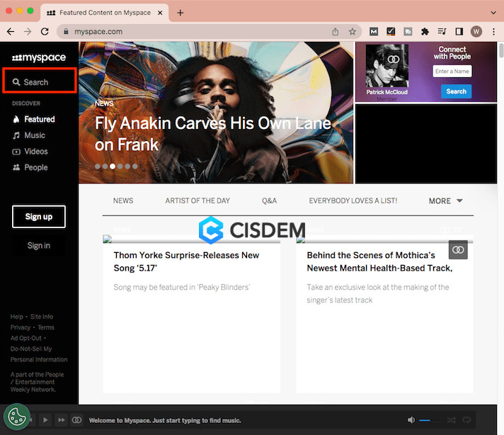The height and width of the screenshot is (435, 504).
Task: Open the Thom Yorke Surprise-Releases New Song article
Action: [x=186, y=261]
